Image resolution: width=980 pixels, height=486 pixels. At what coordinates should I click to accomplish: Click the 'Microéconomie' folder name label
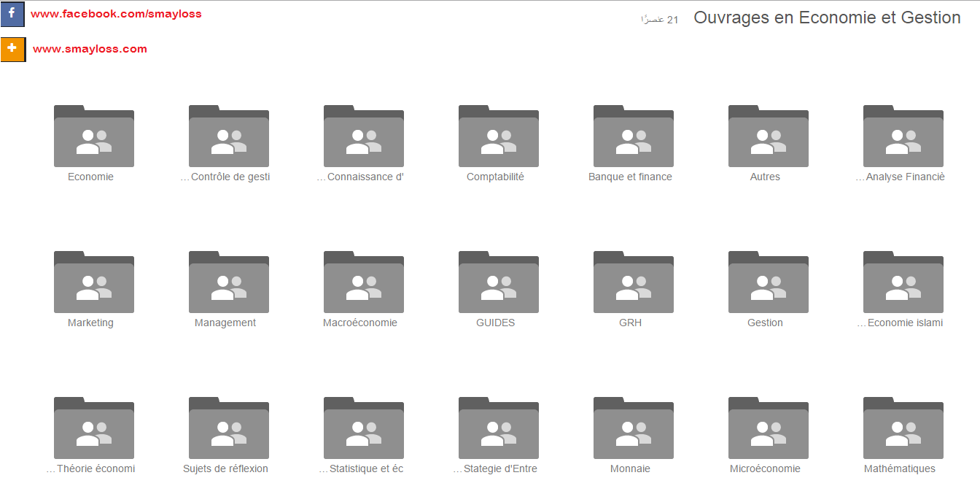pyautogui.click(x=765, y=468)
